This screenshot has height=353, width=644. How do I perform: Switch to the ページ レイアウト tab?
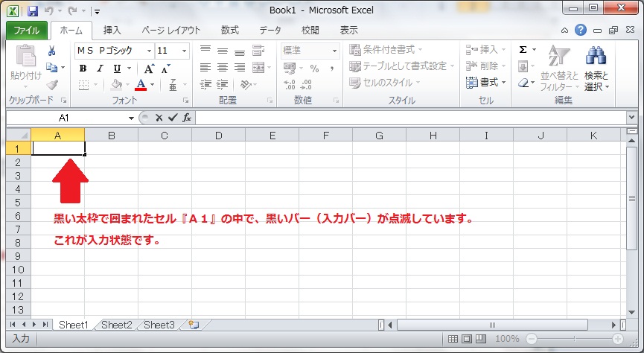pos(171,31)
